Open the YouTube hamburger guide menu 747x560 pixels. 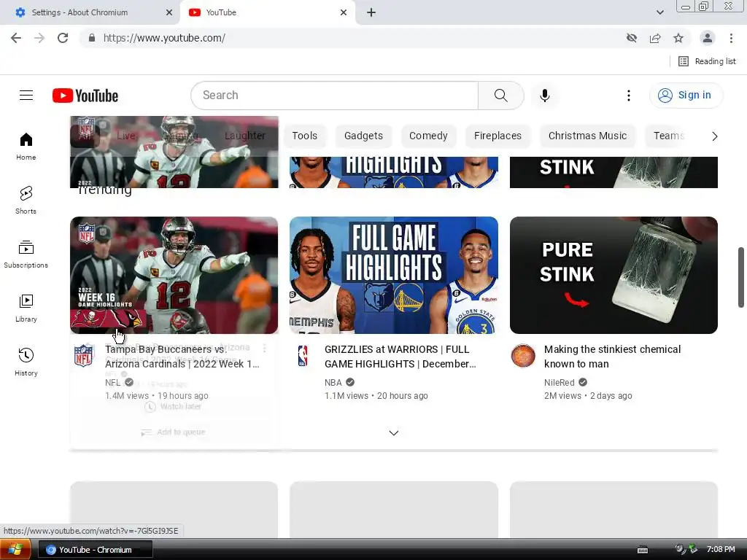click(x=26, y=96)
